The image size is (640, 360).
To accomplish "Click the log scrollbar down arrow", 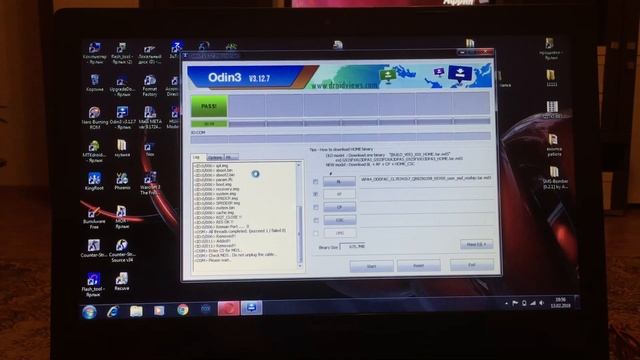I will (x=299, y=266).
